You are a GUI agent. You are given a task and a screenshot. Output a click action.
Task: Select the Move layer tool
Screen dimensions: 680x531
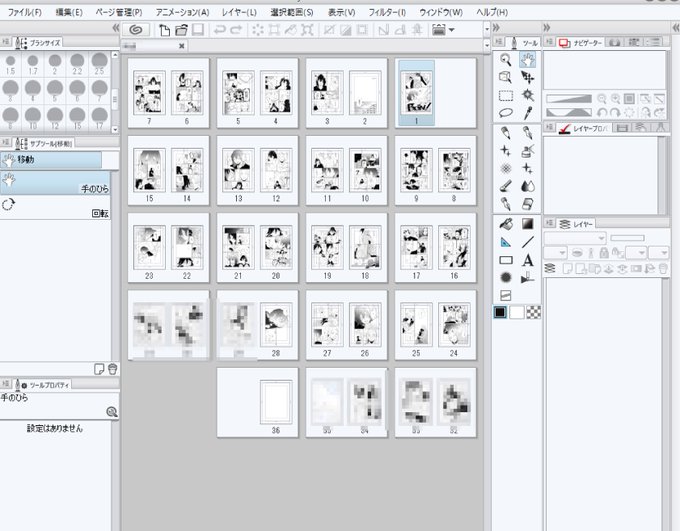click(527, 78)
